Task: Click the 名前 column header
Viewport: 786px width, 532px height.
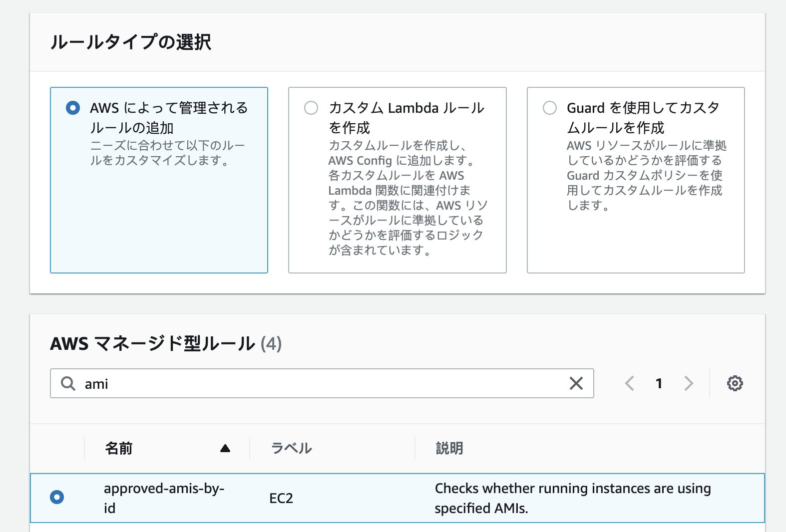Action: click(x=119, y=448)
